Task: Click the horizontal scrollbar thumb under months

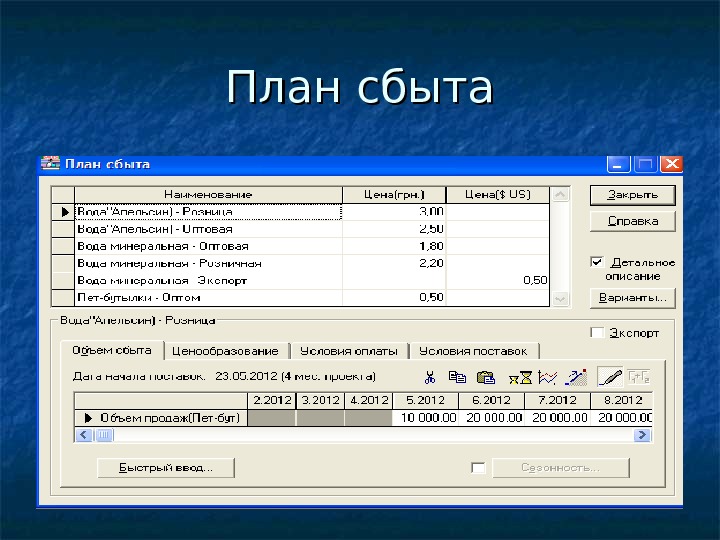Action: point(104,434)
